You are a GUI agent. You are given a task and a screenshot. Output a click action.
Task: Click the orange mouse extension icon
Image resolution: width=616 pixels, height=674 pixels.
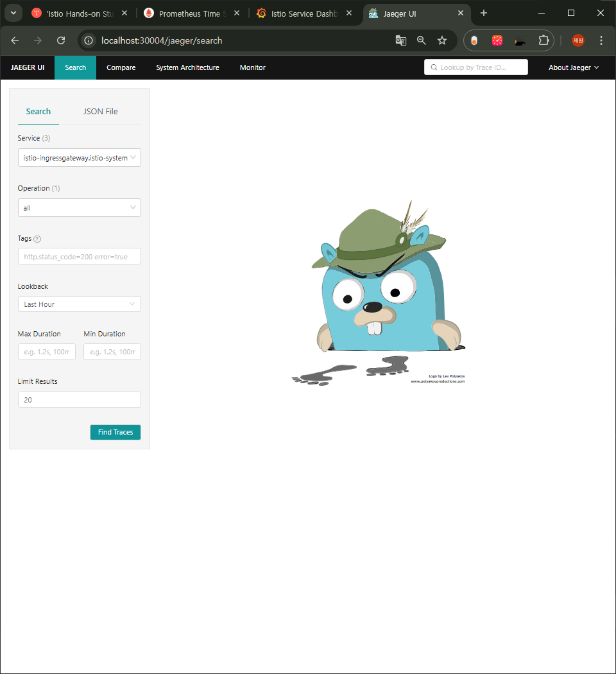pos(474,40)
